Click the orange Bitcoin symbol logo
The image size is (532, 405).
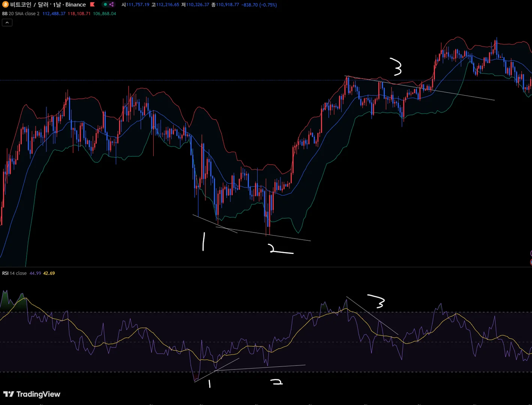(5, 5)
